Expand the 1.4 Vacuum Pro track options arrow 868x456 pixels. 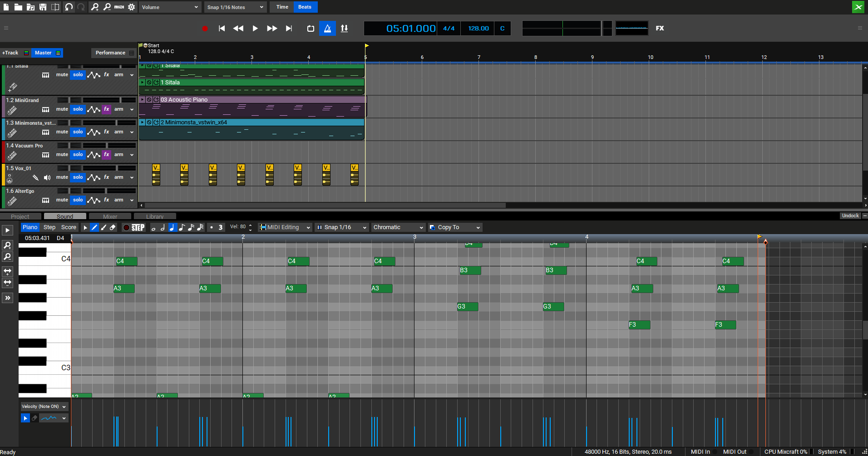click(x=132, y=155)
